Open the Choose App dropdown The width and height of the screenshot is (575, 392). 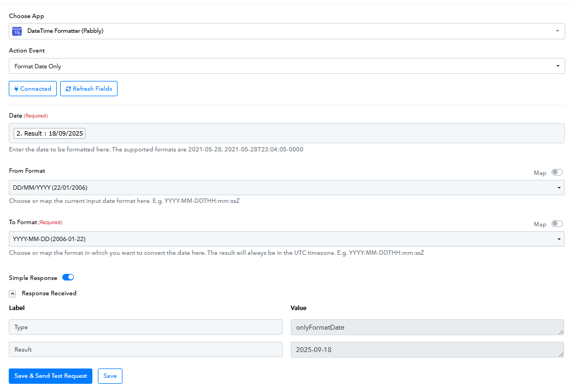(x=287, y=31)
